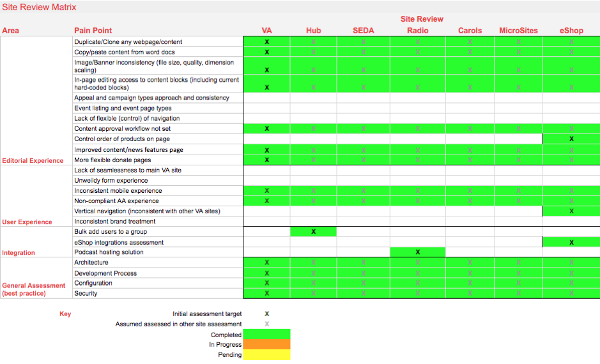Select the black X initial assessment key mark
600x364 pixels.
(266, 314)
